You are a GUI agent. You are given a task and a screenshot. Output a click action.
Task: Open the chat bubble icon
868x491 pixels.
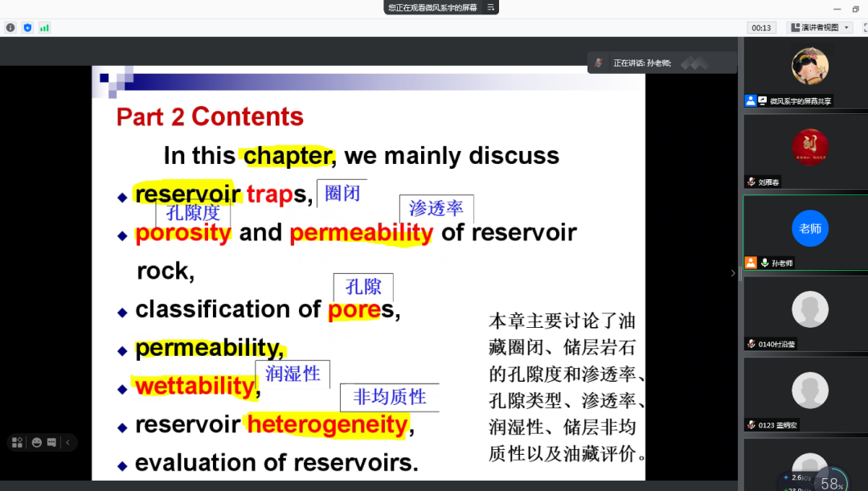(x=52, y=442)
